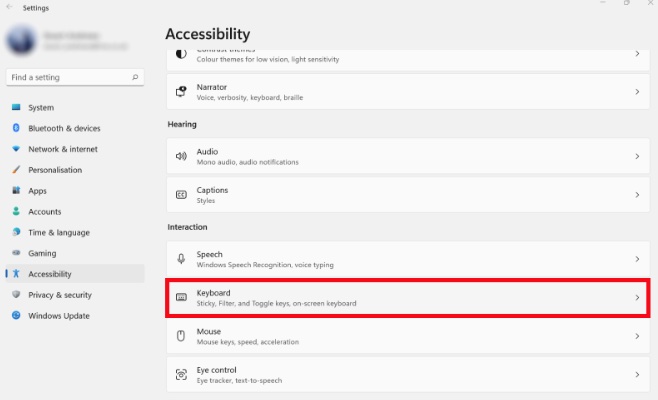Expand Eye control settings chevron
Image resolution: width=658 pixels, height=400 pixels.
tap(637, 375)
